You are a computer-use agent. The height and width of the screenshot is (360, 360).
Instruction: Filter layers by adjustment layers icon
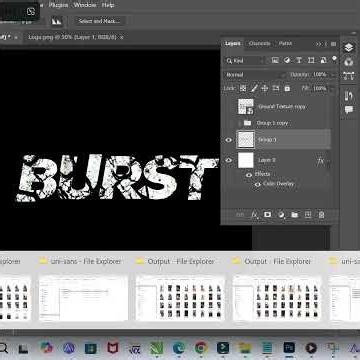point(287,60)
